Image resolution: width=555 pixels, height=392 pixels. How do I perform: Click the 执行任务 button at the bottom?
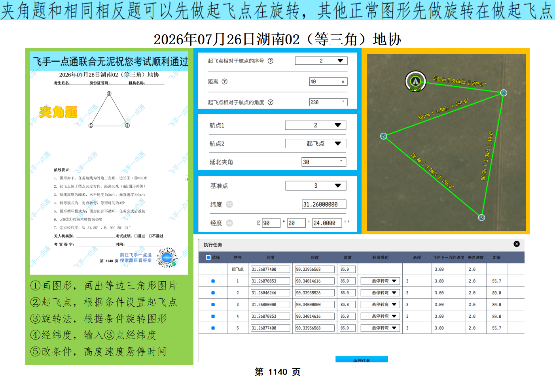tap(362, 360)
